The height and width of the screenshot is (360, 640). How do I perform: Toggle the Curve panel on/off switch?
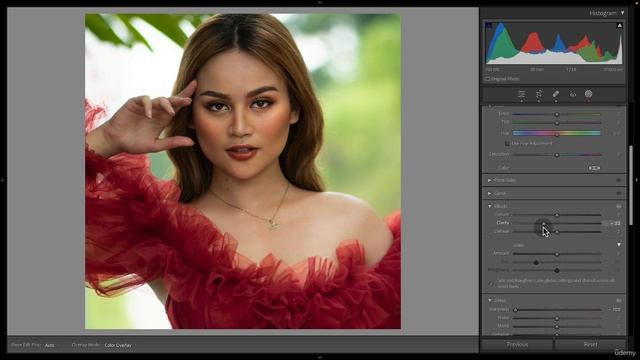click(x=619, y=193)
